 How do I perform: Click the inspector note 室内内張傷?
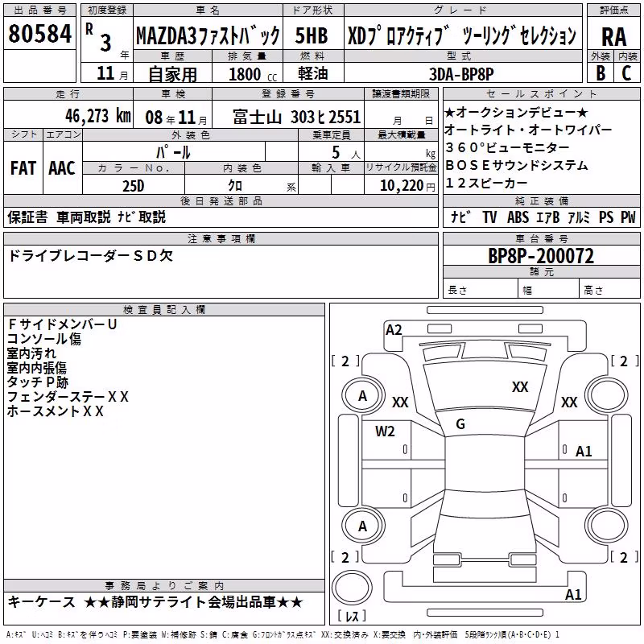[36, 367]
